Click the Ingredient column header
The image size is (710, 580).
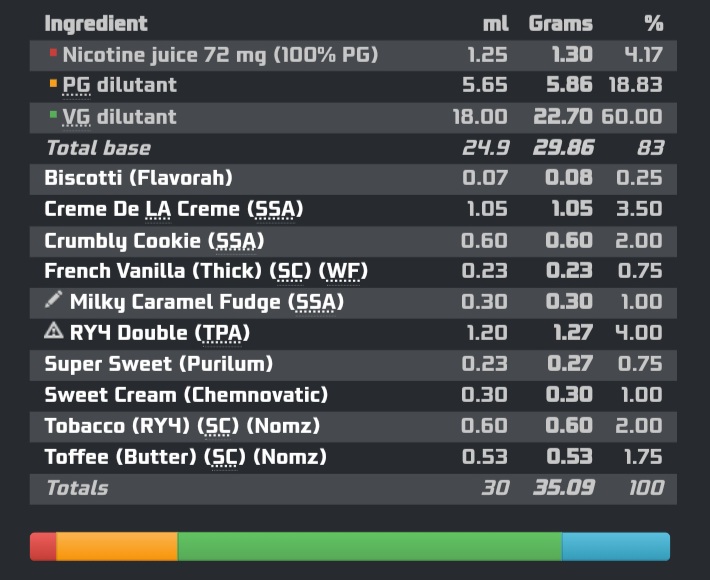pyautogui.click(x=96, y=24)
